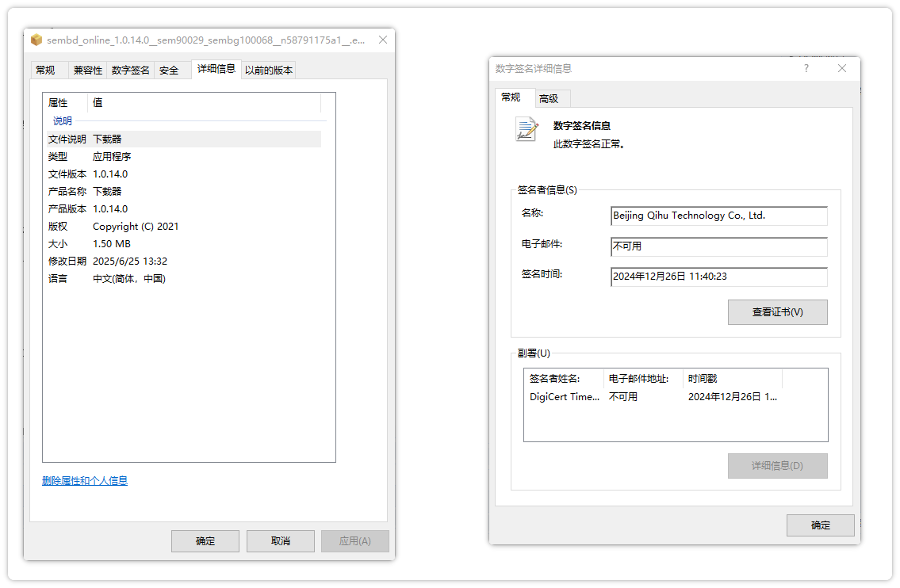900x588 pixels.
Task: Open the 数字签名 tab
Action: pos(131,71)
